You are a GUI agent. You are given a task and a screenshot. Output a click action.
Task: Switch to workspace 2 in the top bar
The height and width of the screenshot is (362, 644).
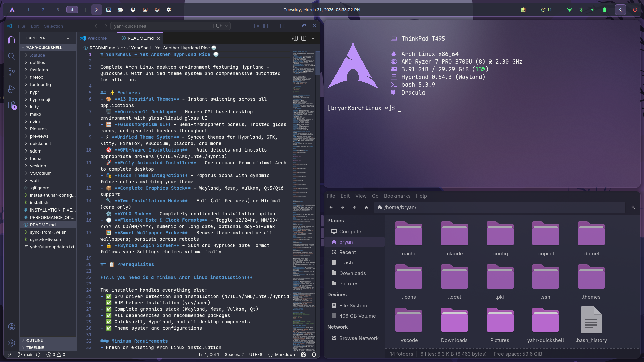pos(43,10)
